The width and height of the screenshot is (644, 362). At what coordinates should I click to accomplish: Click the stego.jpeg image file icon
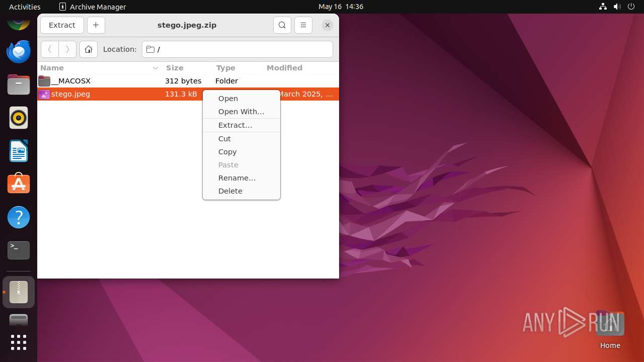(44, 94)
